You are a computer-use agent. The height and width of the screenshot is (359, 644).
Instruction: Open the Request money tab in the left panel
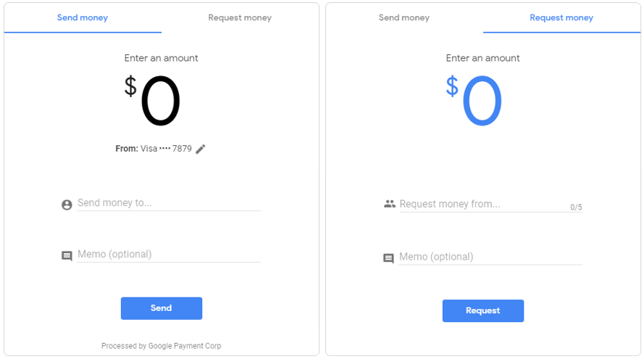(x=240, y=17)
